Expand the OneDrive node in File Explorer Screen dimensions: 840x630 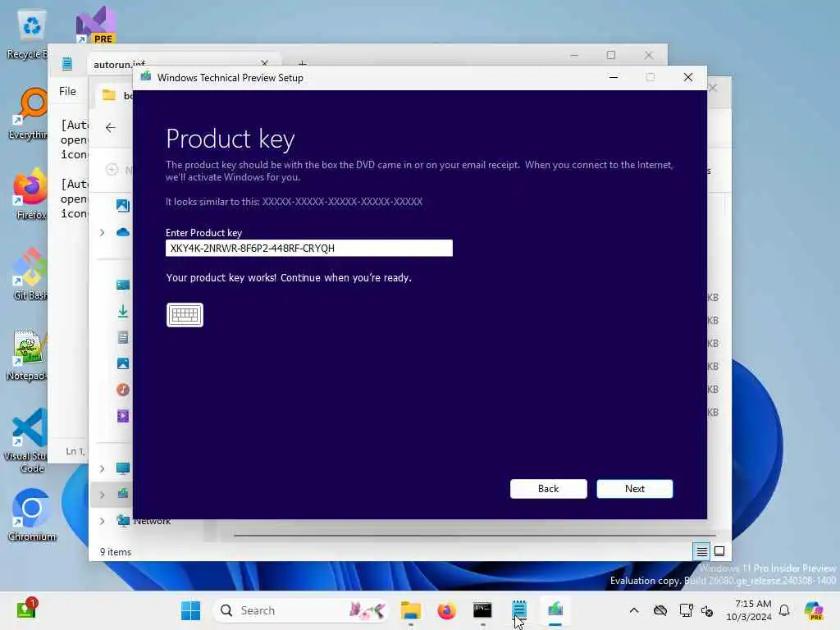coord(102,232)
